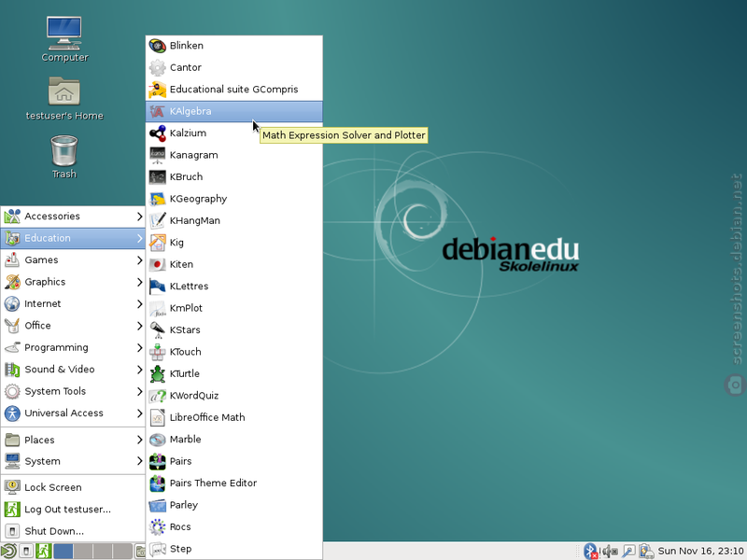Switch to the first blue workspace
Image resolution: width=747 pixels, height=560 pixels.
click(x=63, y=552)
